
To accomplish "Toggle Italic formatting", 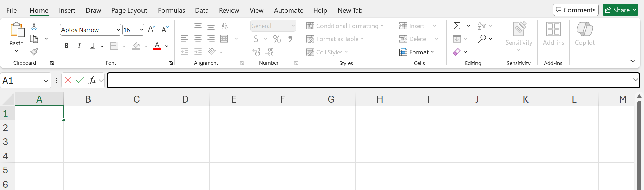I will [x=79, y=46].
